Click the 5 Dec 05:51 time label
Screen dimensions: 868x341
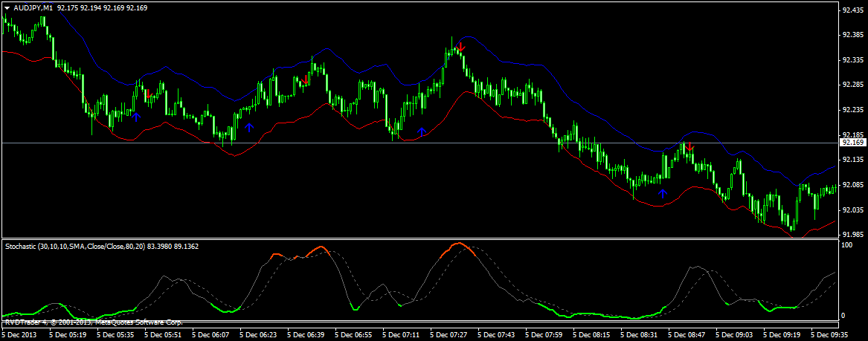point(163,334)
